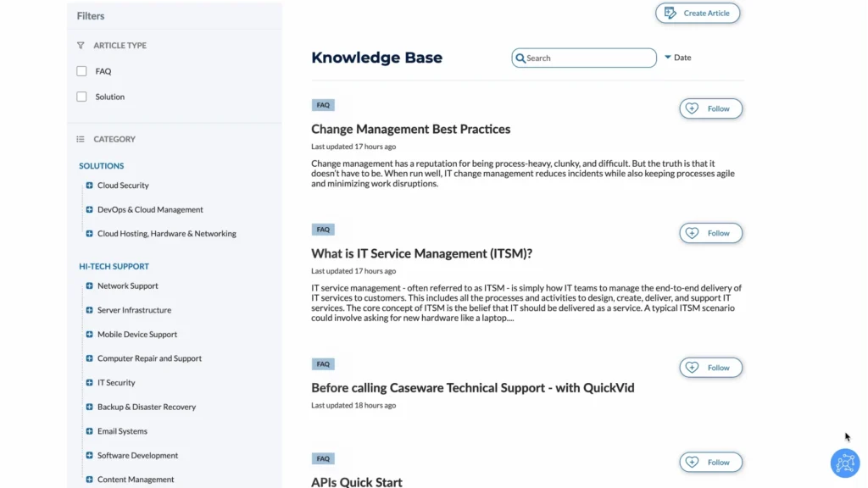
Task: Expand the Network Support category
Action: tap(89, 286)
